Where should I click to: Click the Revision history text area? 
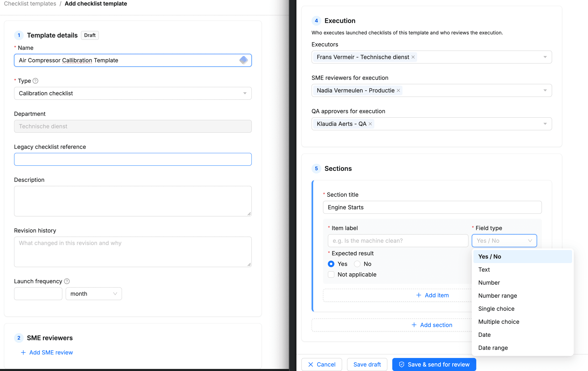point(133,252)
